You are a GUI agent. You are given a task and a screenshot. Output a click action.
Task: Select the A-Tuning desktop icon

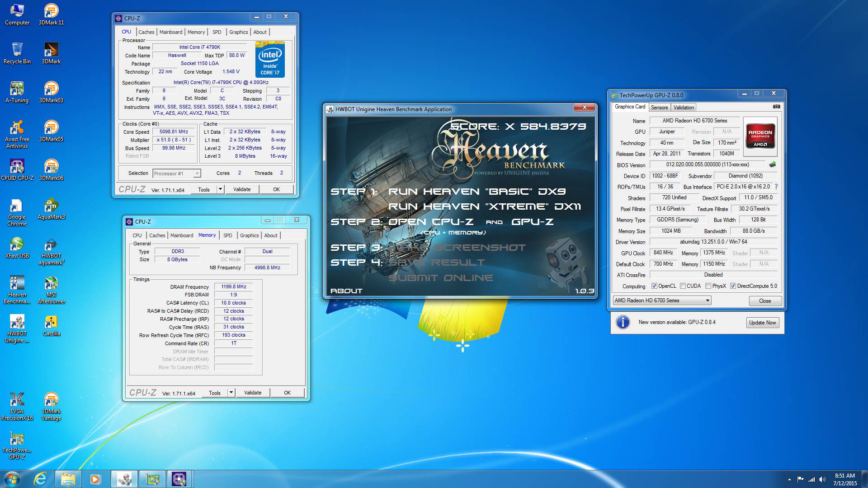(17, 92)
